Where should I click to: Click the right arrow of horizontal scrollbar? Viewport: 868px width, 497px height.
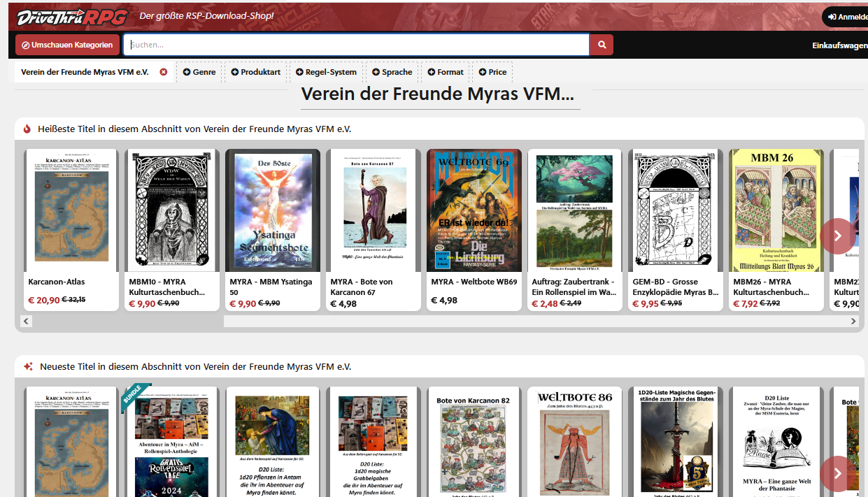point(853,322)
